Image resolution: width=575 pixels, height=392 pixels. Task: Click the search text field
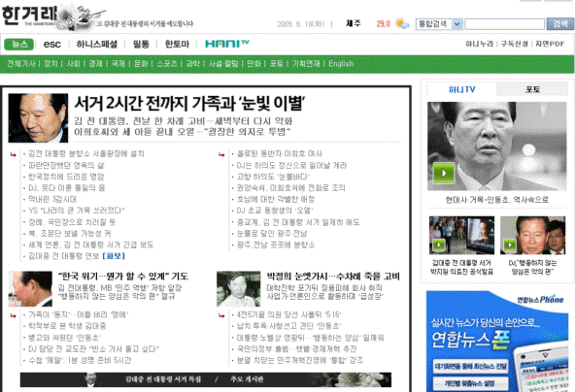[505, 24]
